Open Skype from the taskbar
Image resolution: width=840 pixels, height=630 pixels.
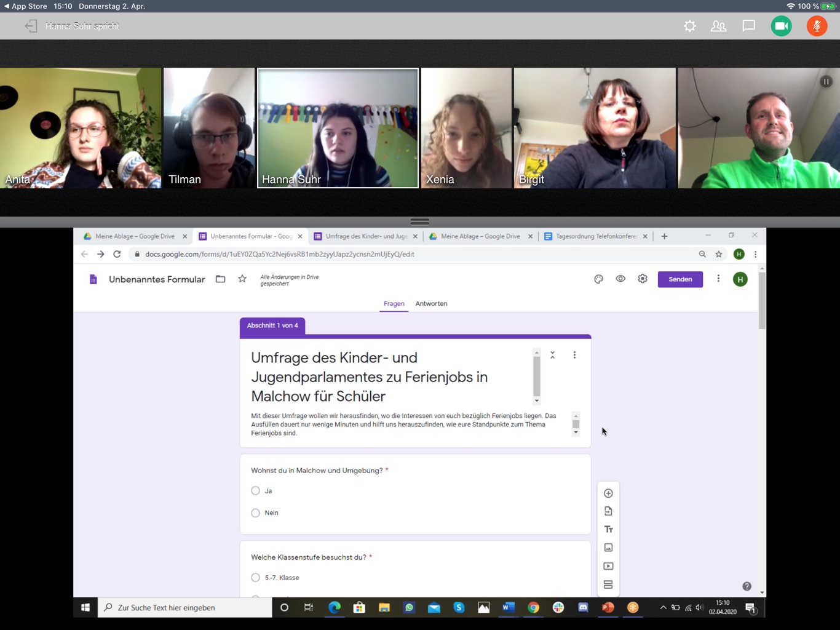click(x=459, y=608)
